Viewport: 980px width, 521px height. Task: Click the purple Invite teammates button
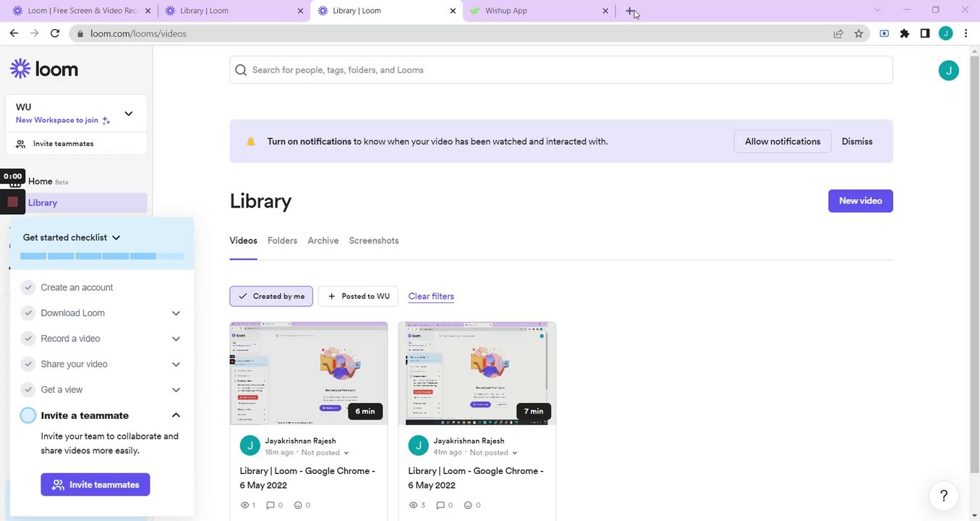tap(95, 485)
